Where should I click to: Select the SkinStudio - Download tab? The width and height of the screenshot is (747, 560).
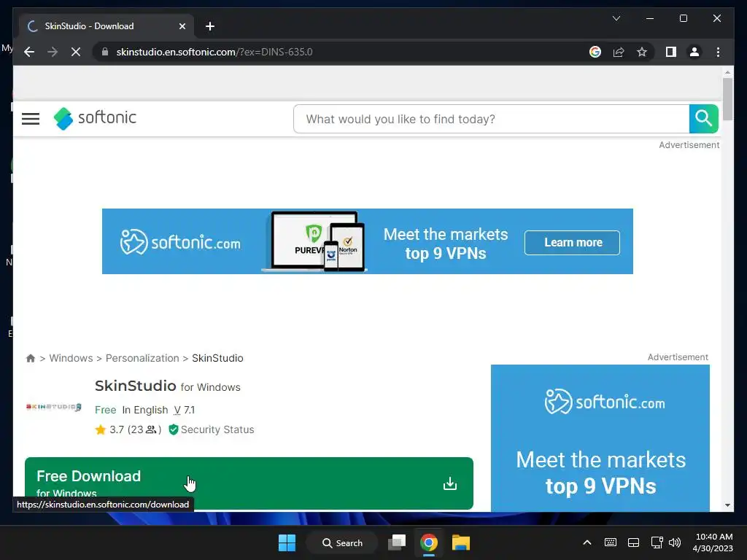(x=107, y=26)
